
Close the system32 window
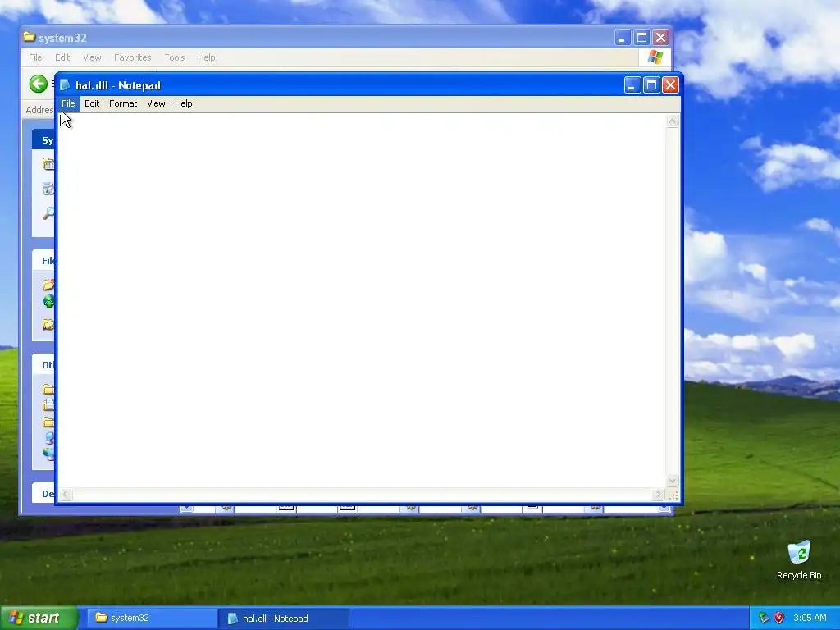[x=660, y=38]
